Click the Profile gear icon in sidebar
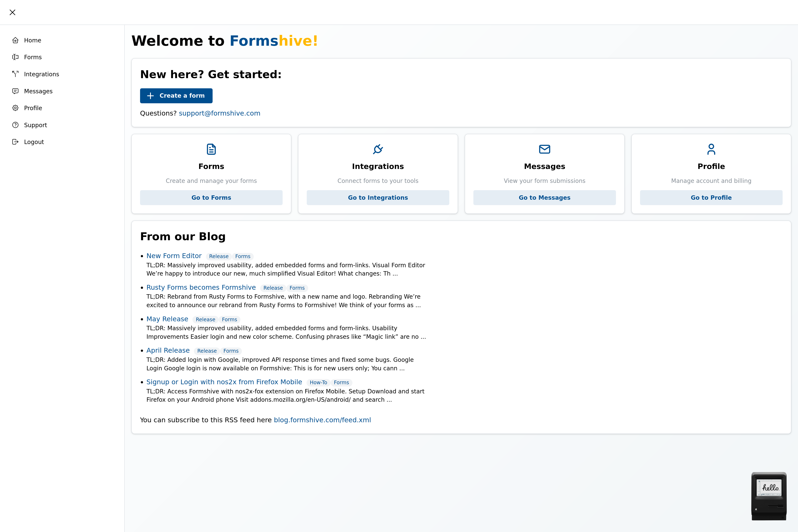The height and width of the screenshot is (532, 798). click(15, 108)
